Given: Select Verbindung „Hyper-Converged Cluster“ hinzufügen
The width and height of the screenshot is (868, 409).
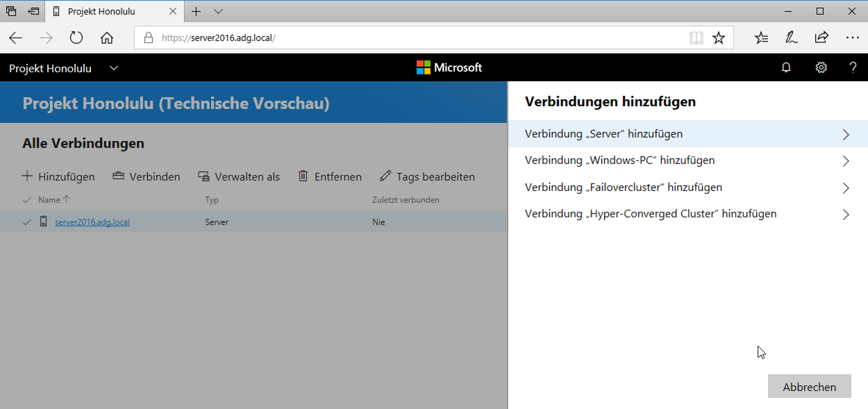Looking at the screenshot, I should click(x=688, y=214).
